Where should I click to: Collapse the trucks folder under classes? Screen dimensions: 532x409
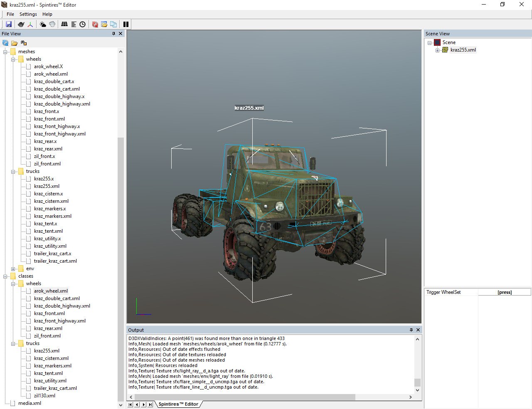(x=13, y=343)
